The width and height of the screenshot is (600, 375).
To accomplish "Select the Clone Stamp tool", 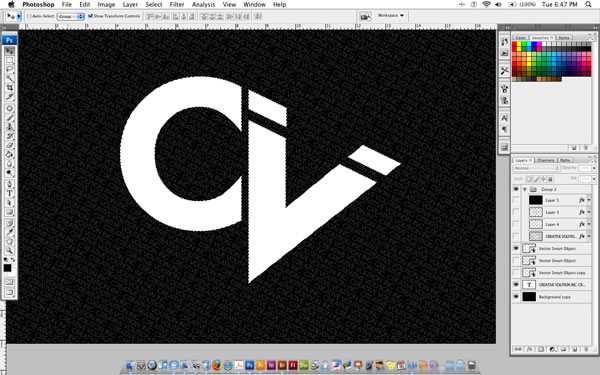I will [10, 127].
